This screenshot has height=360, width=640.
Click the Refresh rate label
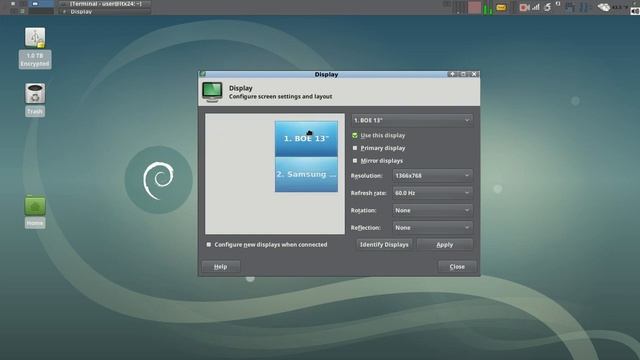click(369, 193)
